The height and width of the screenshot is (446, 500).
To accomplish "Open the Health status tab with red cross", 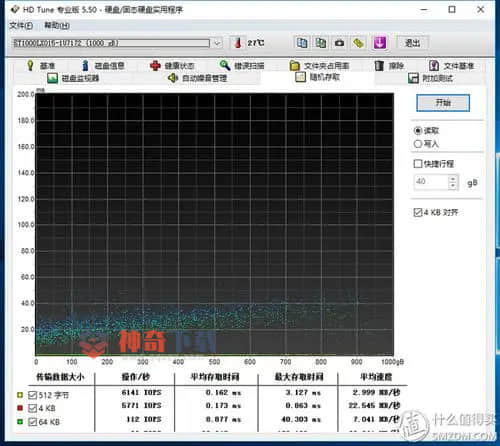I will [x=172, y=66].
